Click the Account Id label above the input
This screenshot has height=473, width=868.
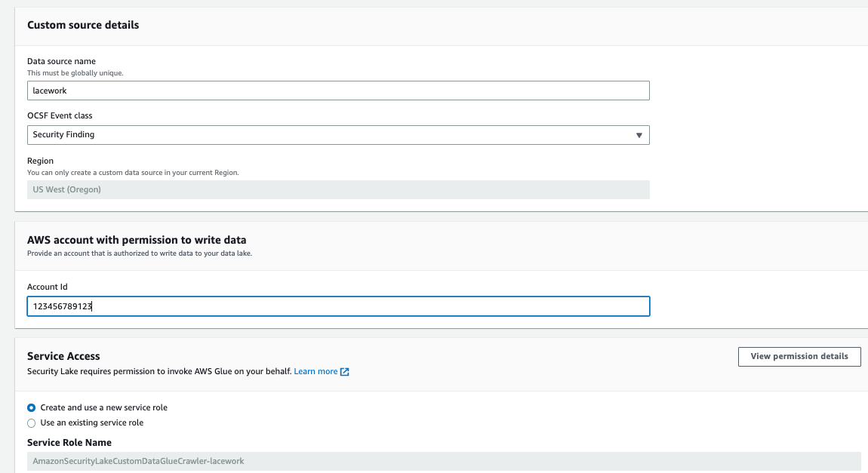47,286
